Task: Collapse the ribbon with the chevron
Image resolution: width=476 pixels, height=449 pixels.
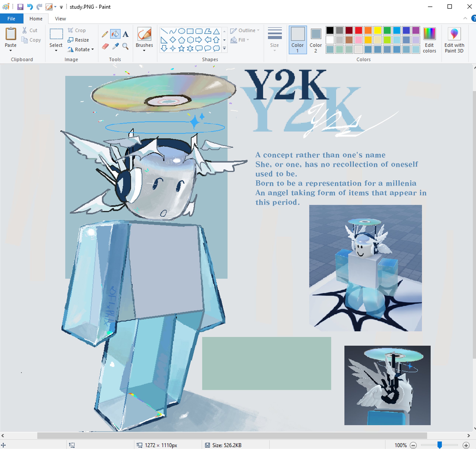Action: [x=465, y=18]
